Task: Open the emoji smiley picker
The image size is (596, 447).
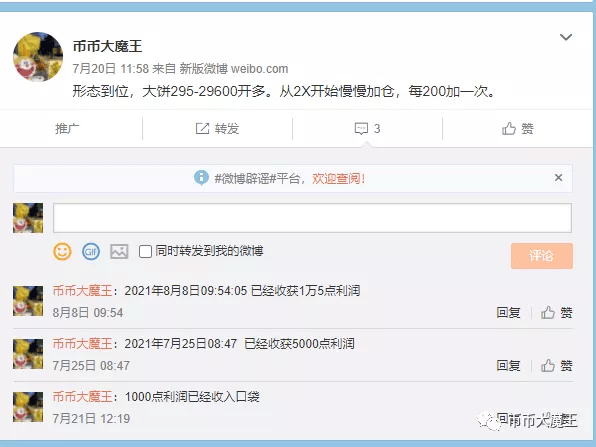Action: click(x=62, y=251)
